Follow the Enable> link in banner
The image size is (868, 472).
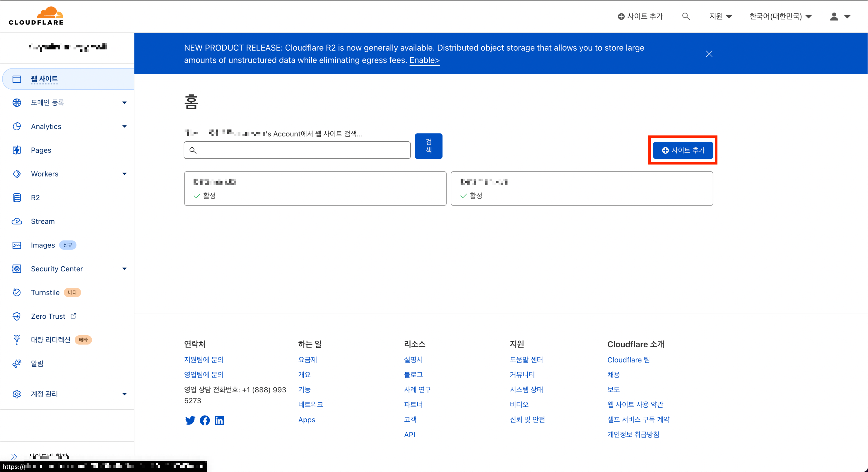(424, 60)
